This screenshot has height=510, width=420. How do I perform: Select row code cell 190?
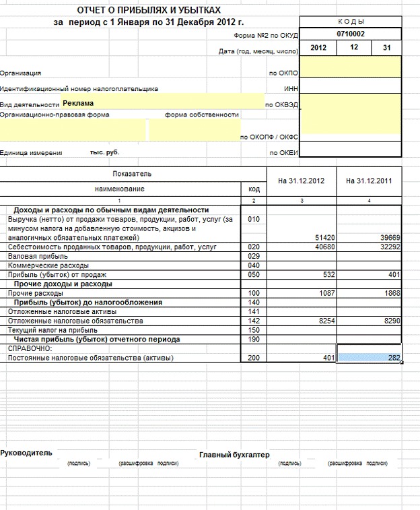(254, 340)
